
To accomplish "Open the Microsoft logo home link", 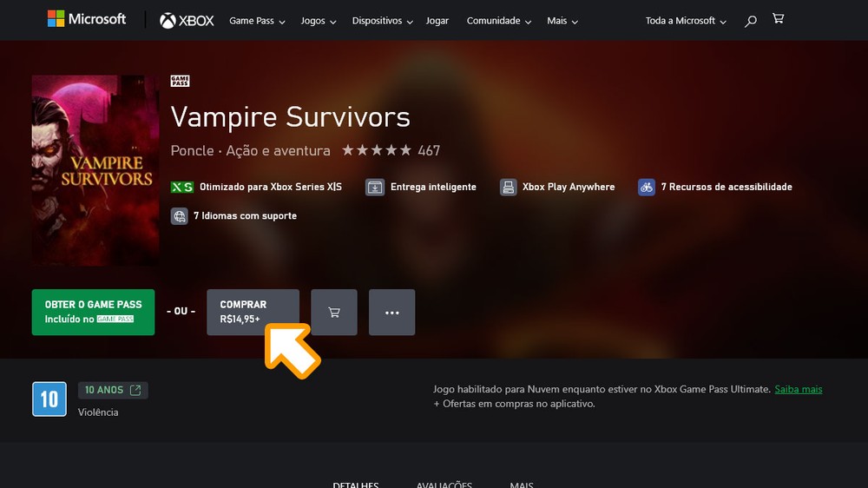I will pos(87,19).
